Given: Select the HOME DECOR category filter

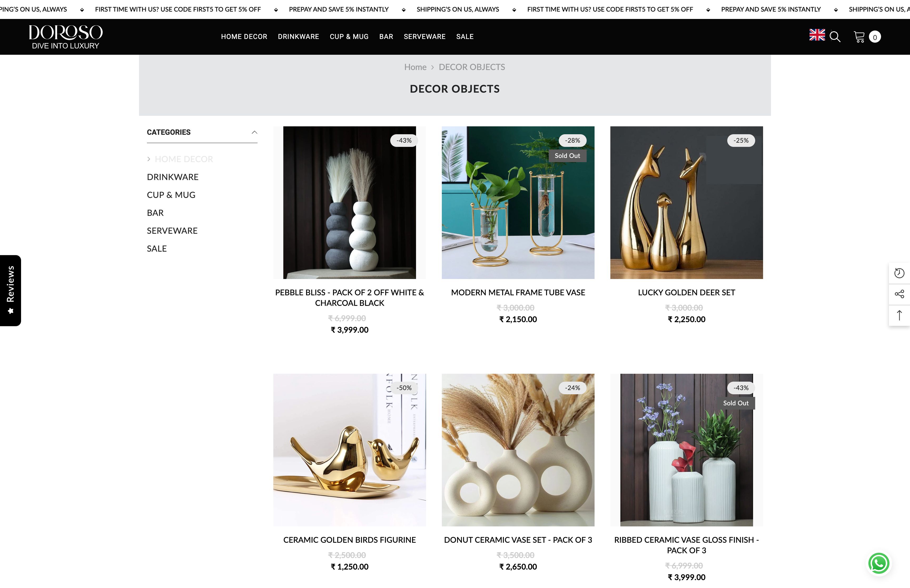Looking at the screenshot, I should (x=184, y=159).
